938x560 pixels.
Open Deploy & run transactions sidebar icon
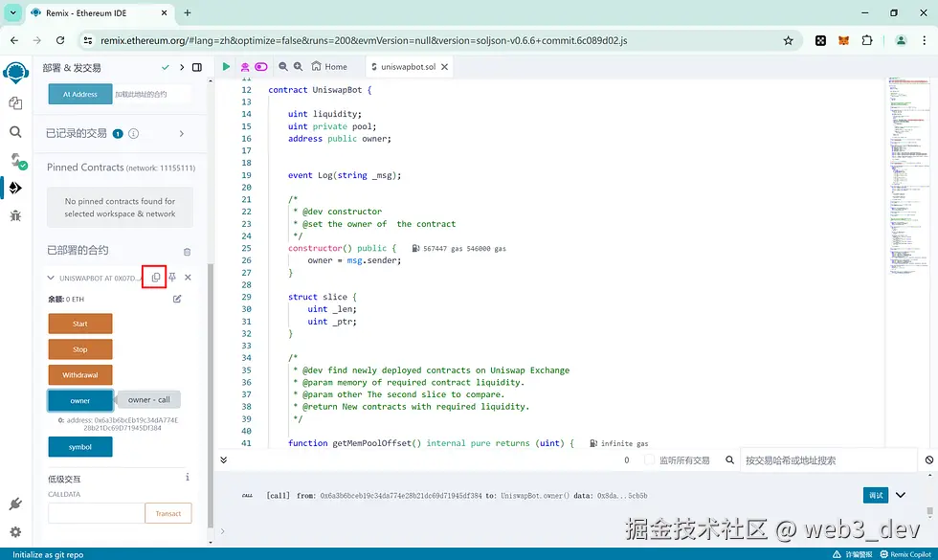coord(15,188)
